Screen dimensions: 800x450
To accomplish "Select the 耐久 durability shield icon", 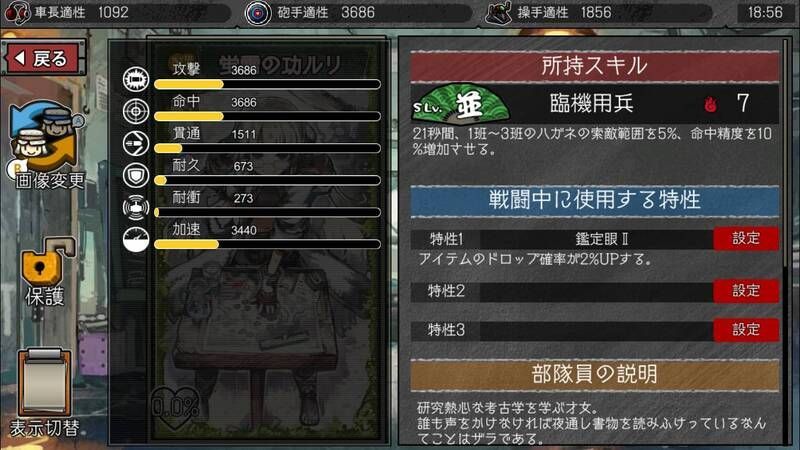I will [x=136, y=176].
